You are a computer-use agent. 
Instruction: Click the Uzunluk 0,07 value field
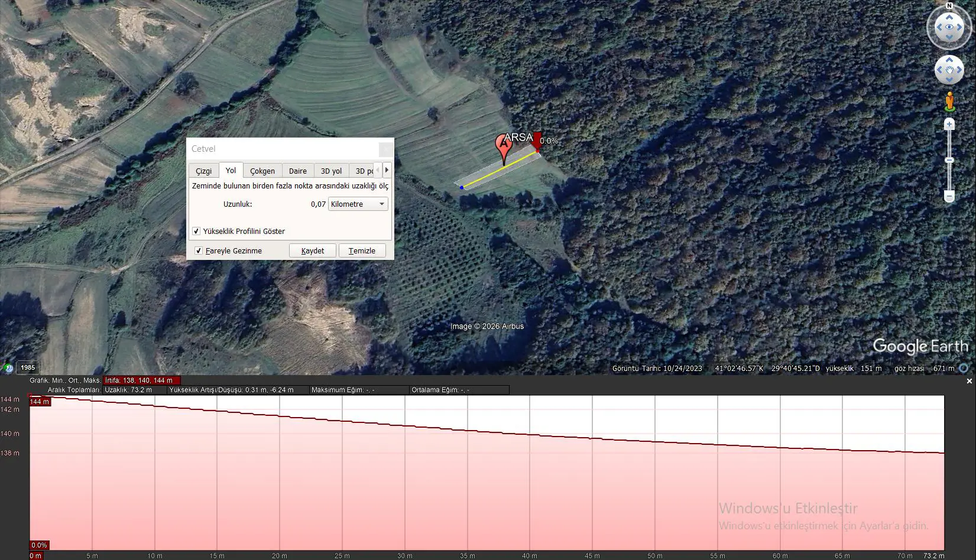[318, 204]
